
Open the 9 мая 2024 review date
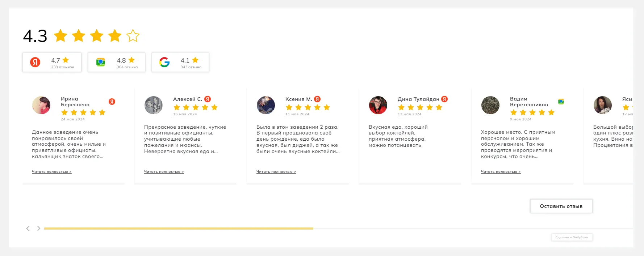520,119
